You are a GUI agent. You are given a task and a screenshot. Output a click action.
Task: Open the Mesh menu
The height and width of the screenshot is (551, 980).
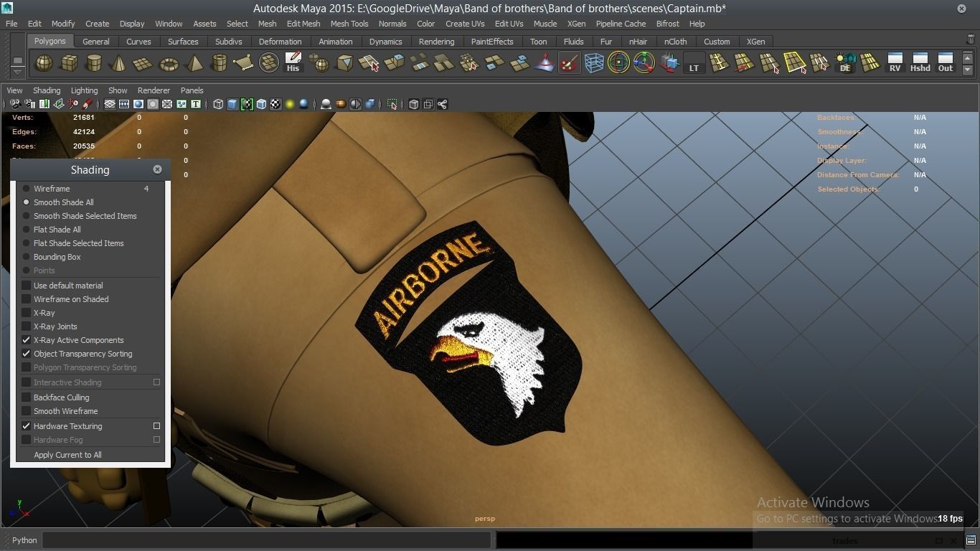tap(267, 24)
